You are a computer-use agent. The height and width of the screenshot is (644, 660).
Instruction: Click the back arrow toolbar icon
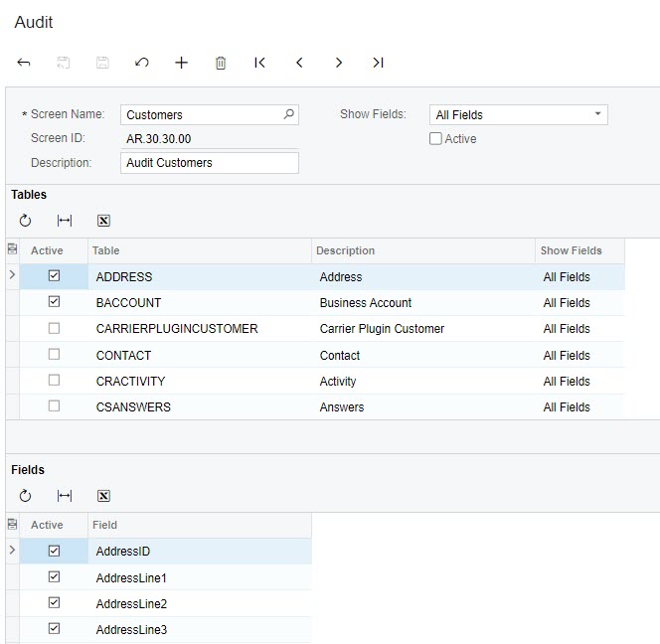(24, 63)
